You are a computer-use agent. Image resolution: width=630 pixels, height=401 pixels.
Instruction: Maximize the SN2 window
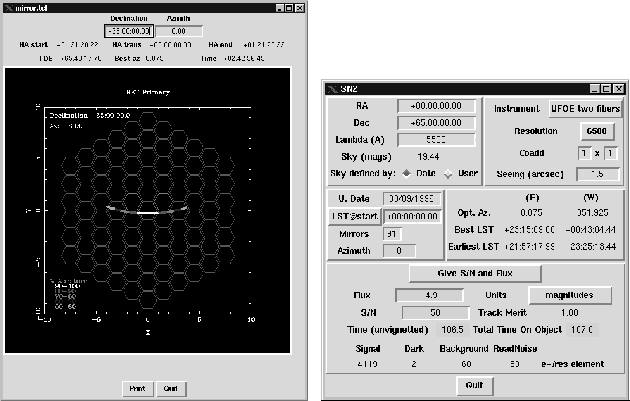coord(607,89)
